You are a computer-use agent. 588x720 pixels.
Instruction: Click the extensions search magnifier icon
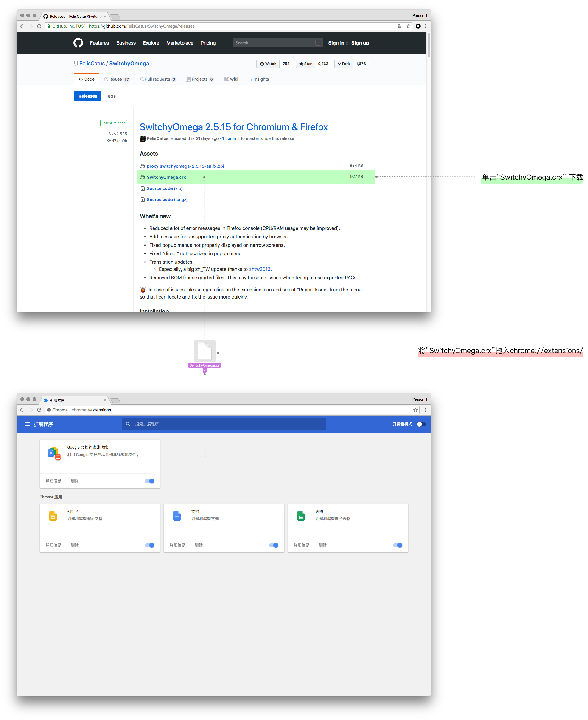[x=128, y=424]
